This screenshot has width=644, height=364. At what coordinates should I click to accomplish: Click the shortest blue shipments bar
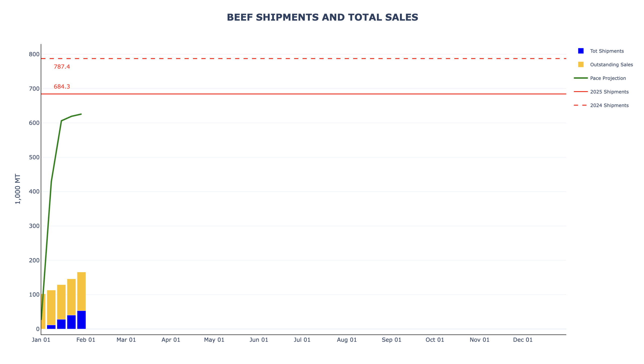click(x=51, y=327)
